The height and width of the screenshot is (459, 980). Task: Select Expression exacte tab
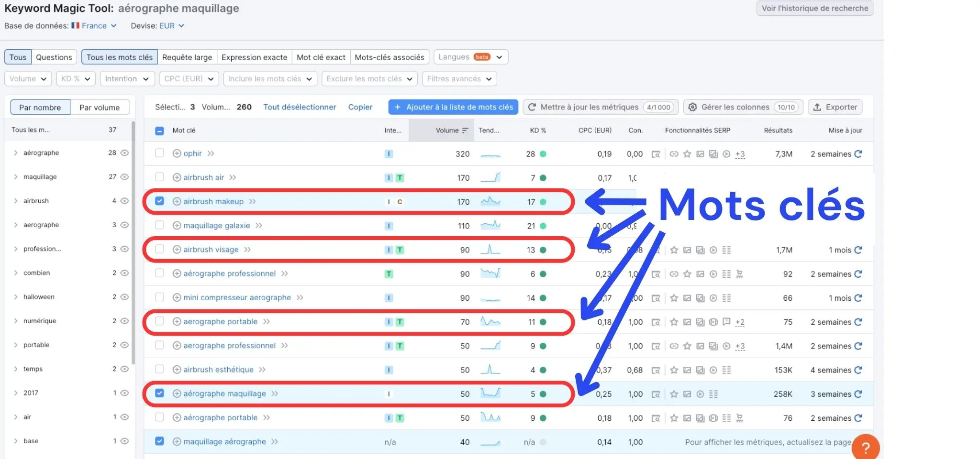pos(254,57)
